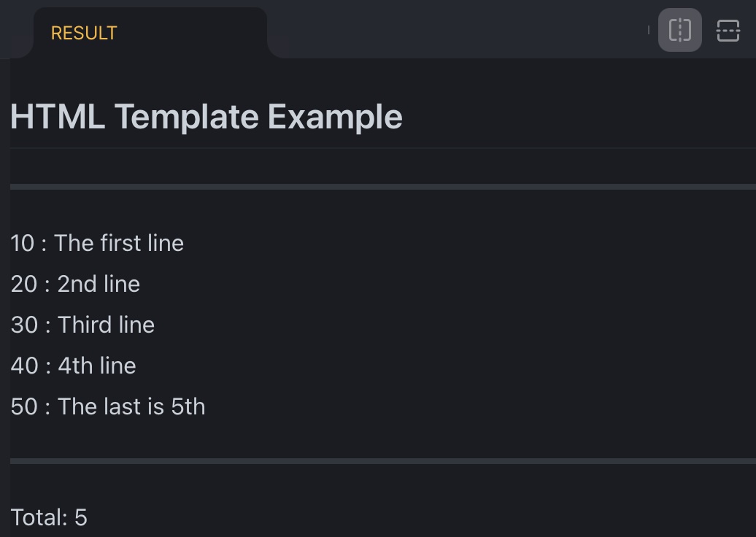The image size is (756, 537).
Task: Select the RESULT tab
Action: [84, 33]
